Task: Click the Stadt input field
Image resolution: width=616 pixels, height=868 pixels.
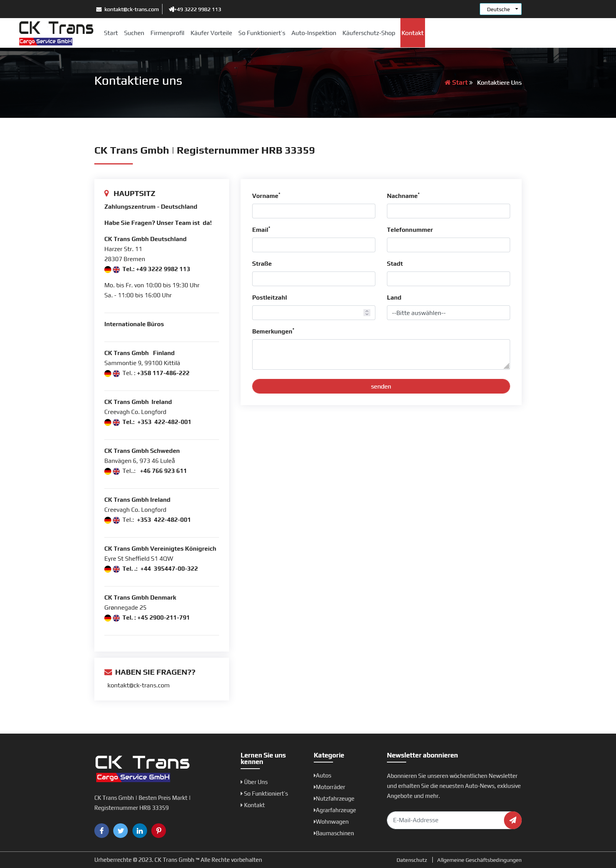Action: [449, 279]
